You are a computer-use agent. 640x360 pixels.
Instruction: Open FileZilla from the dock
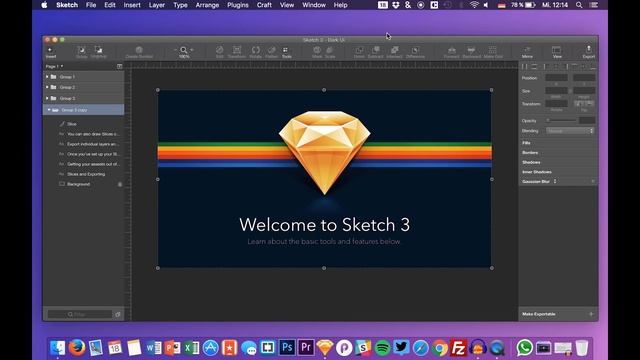[459, 348]
